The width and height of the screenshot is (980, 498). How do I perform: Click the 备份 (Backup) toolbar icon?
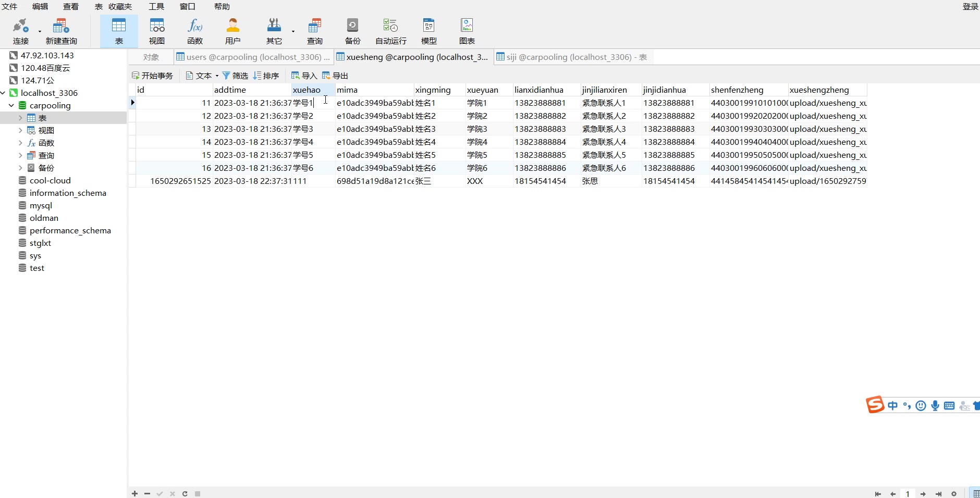tap(352, 31)
